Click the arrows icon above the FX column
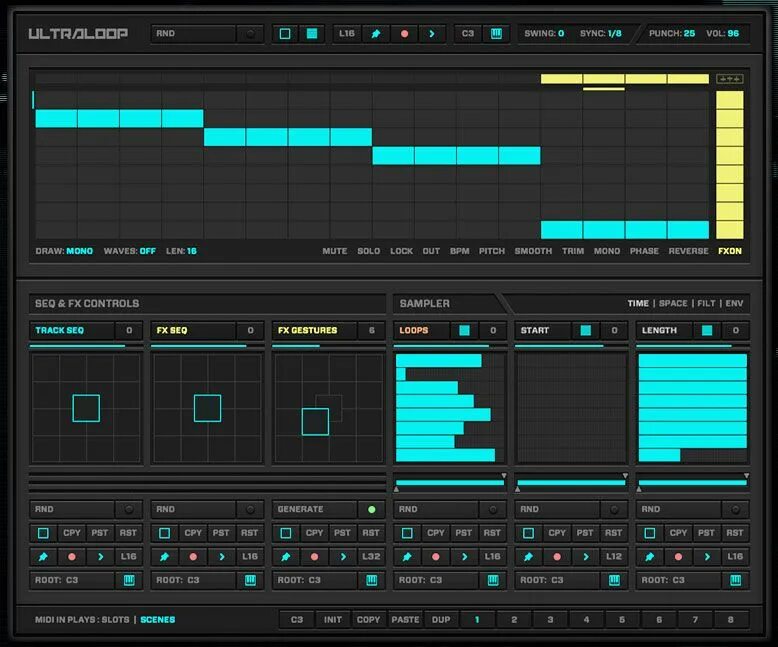 coord(729,79)
